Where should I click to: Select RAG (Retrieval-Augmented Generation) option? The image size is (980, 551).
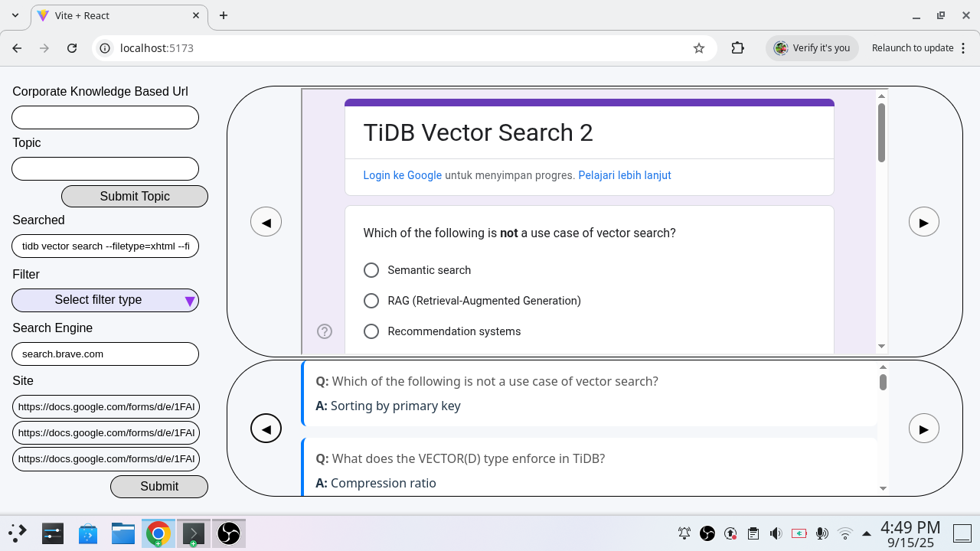(371, 301)
